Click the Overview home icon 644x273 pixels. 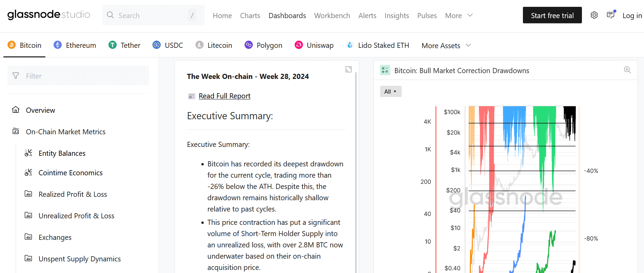coord(16,110)
